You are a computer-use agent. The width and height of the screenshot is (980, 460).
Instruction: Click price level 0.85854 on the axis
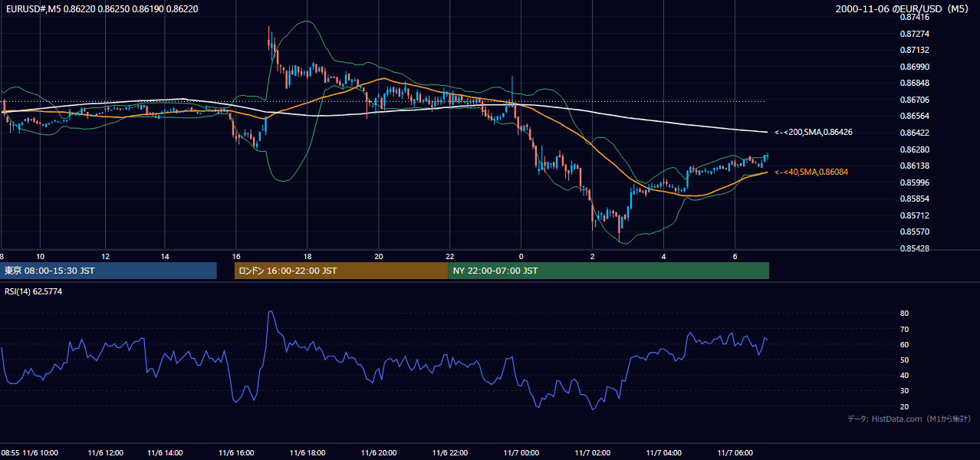[915, 199]
